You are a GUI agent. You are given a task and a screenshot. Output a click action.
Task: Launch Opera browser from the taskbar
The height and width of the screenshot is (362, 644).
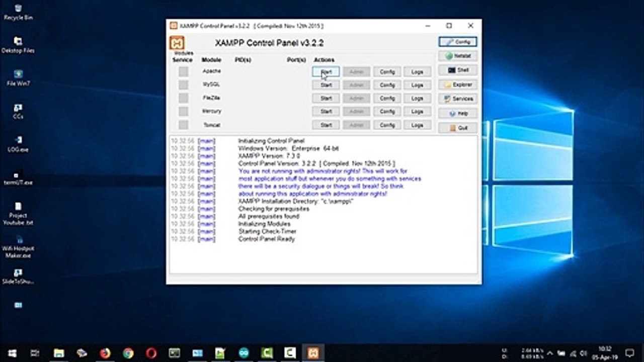pos(151,353)
